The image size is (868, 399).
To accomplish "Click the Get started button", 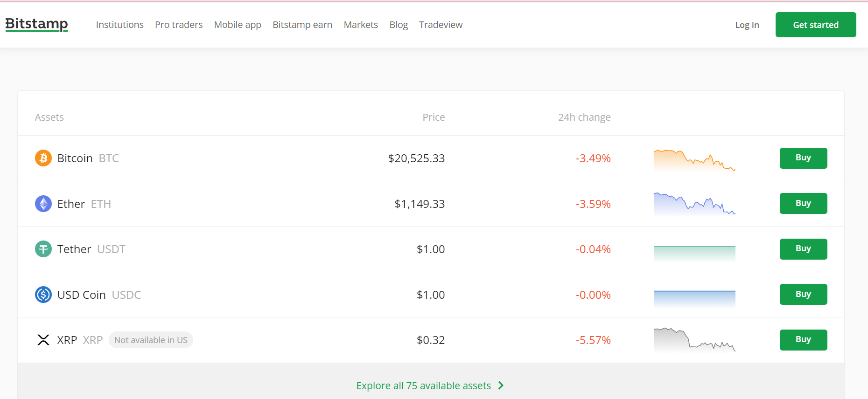I will point(816,25).
